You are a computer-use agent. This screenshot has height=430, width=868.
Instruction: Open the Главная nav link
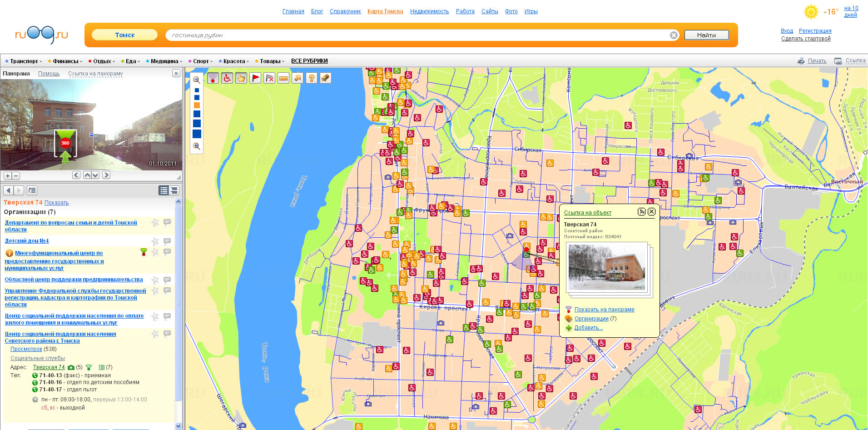293,11
